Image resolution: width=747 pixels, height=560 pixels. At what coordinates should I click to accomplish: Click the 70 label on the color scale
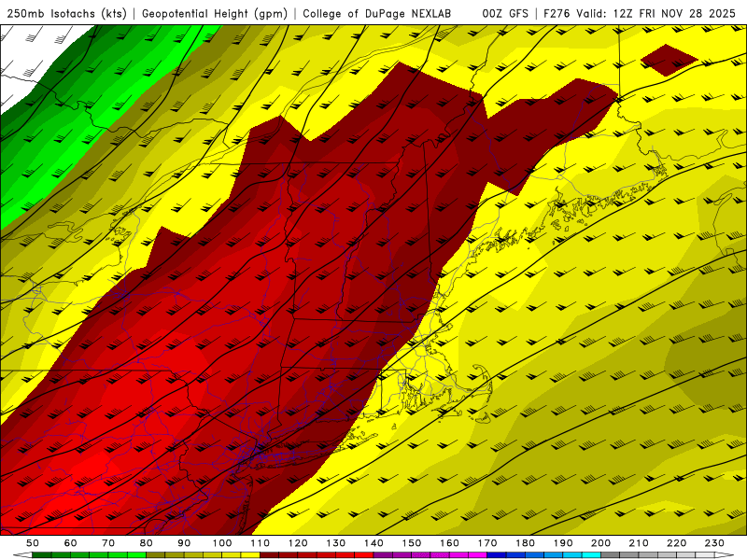pos(108,543)
